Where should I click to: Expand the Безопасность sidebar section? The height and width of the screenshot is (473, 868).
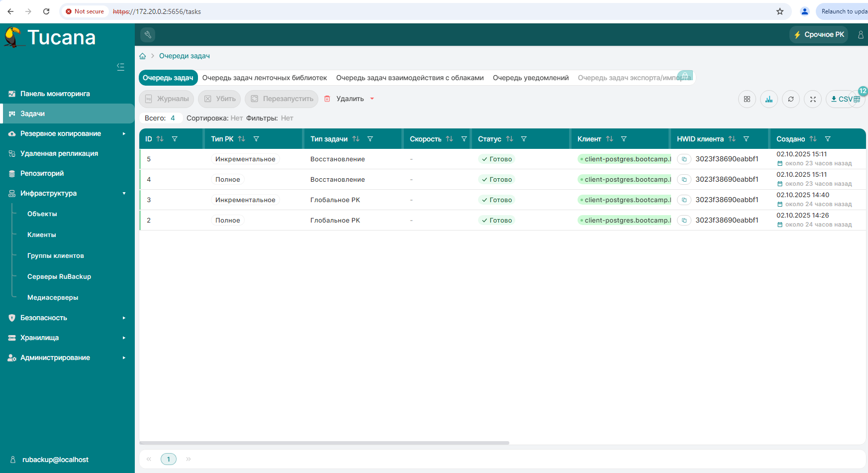(x=124, y=318)
